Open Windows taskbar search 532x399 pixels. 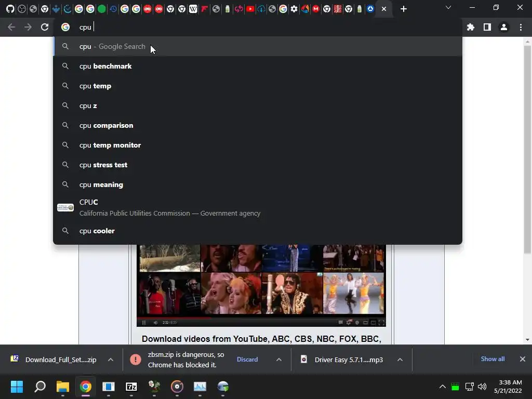click(x=40, y=387)
